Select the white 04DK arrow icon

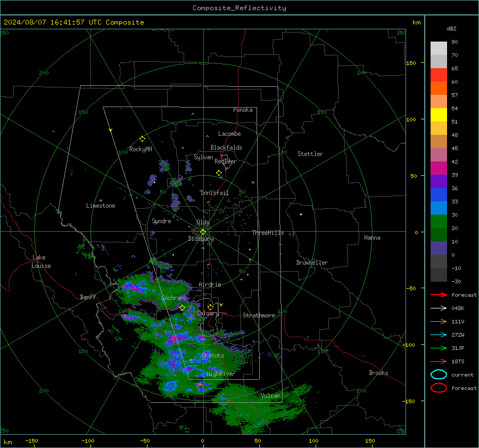pos(439,308)
